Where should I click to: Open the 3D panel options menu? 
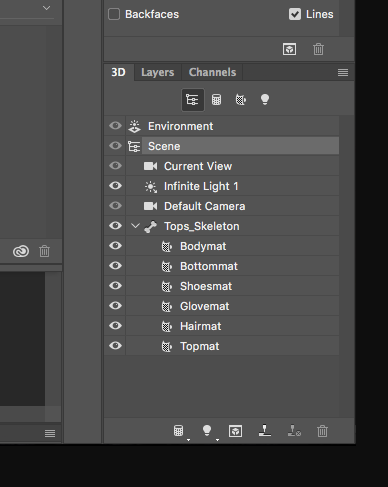tap(343, 72)
